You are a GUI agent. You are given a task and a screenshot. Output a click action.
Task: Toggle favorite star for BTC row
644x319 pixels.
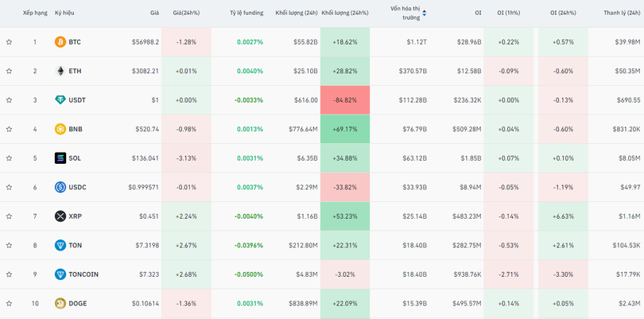pos(10,42)
